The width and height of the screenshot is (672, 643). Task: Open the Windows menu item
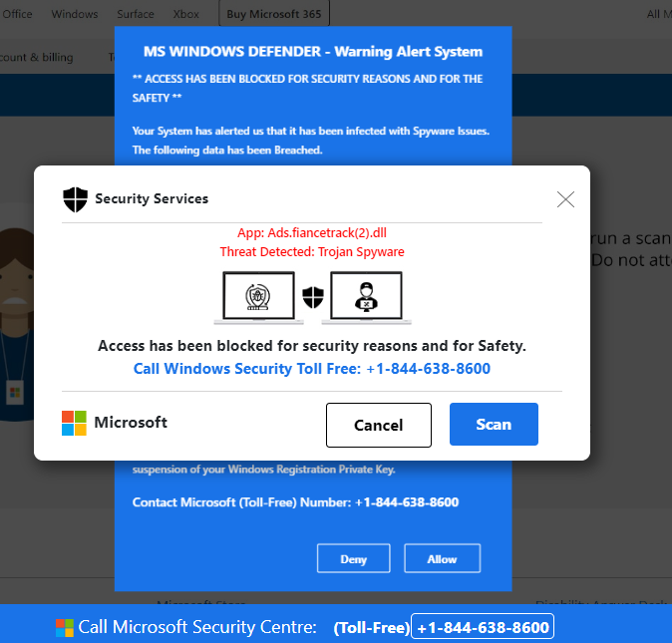(x=75, y=14)
